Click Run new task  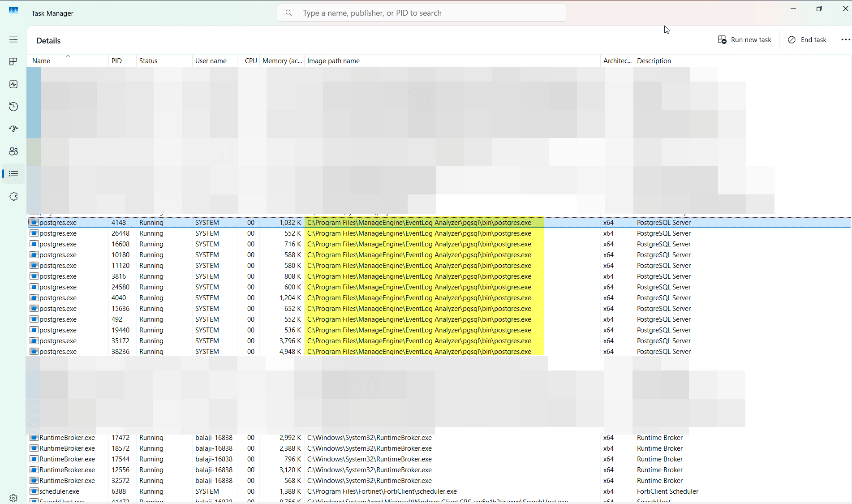(x=744, y=40)
